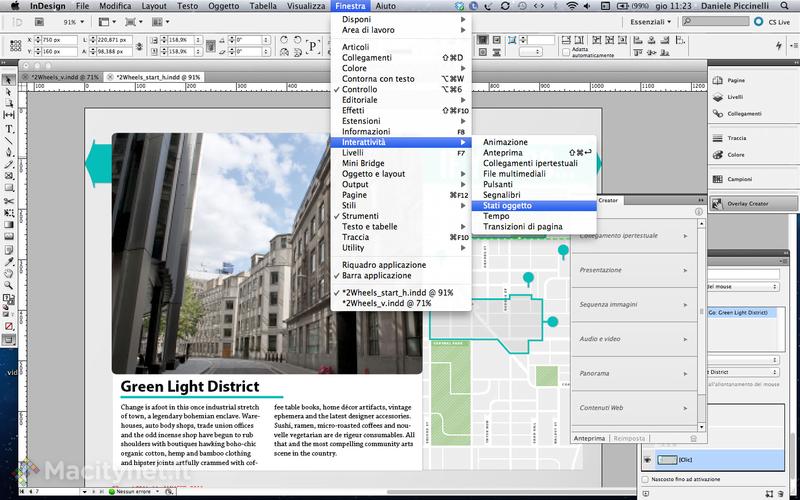Select the Type tool in the toolbox

(9, 129)
